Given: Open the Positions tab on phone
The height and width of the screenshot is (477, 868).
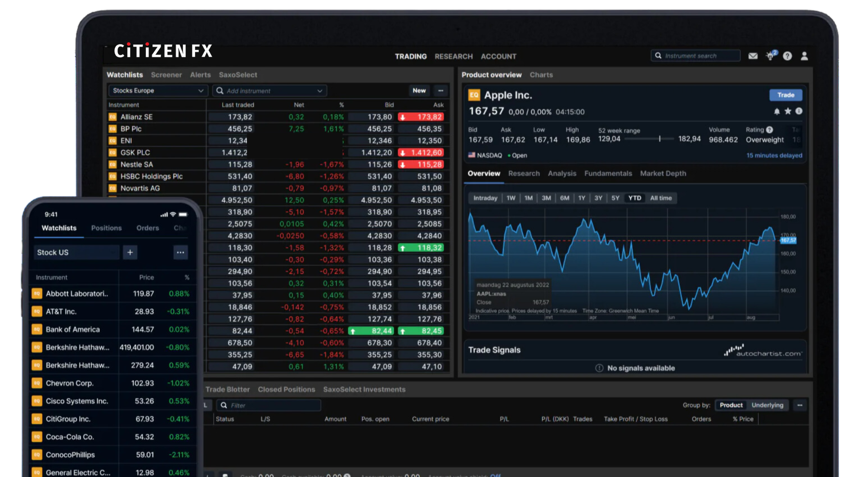Looking at the screenshot, I should coord(106,228).
